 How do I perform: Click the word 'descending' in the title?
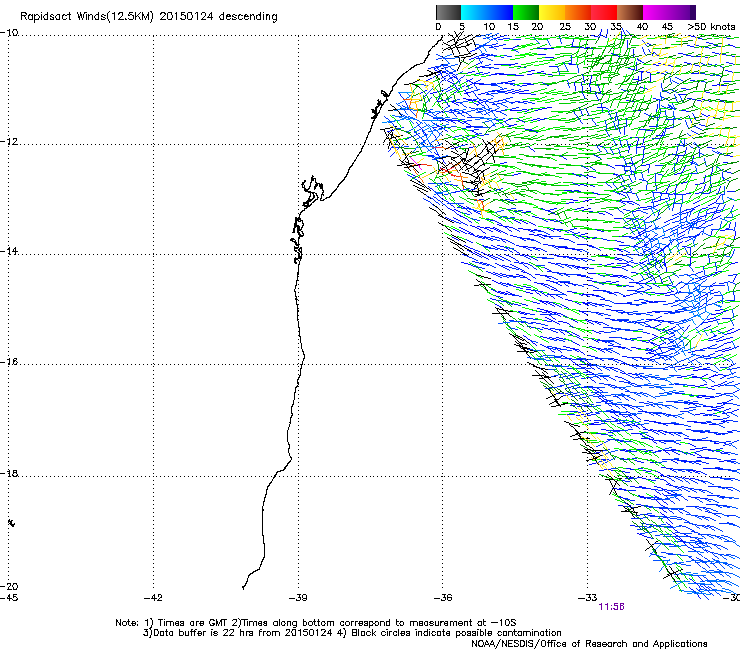pyautogui.click(x=248, y=17)
